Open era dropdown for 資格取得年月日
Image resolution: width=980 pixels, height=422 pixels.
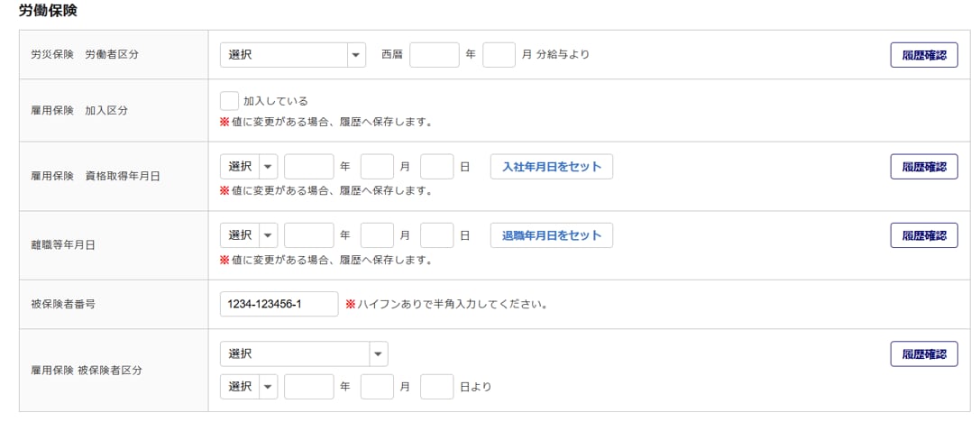pyautogui.click(x=249, y=167)
